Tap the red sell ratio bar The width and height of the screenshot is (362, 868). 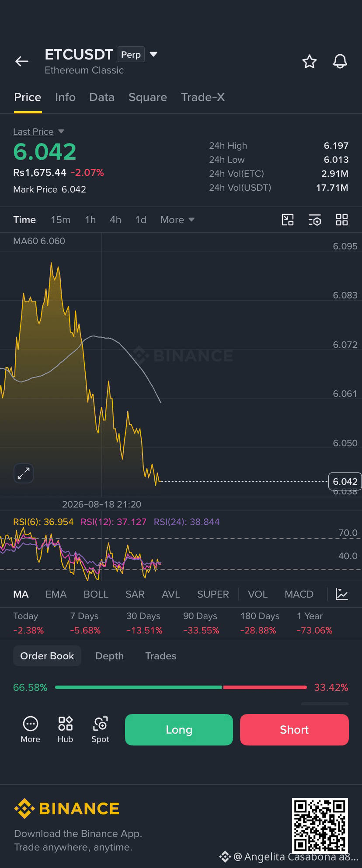pyautogui.click(x=265, y=687)
